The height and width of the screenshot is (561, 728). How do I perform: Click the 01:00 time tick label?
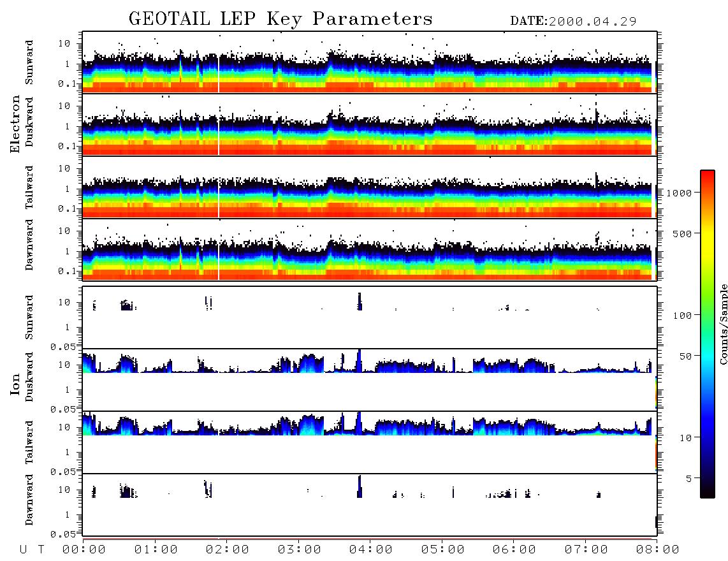(156, 550)
